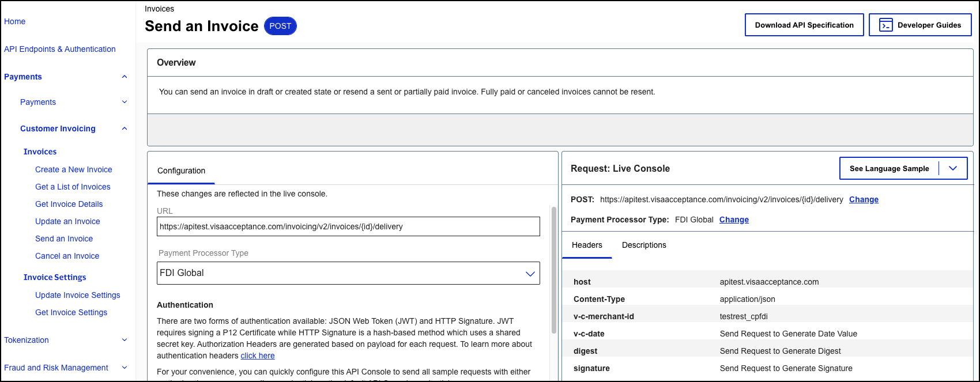This screenshot has height=382, width=980.
Task: Click the Change link next to POST URL
Action: (x=864, y=199)
